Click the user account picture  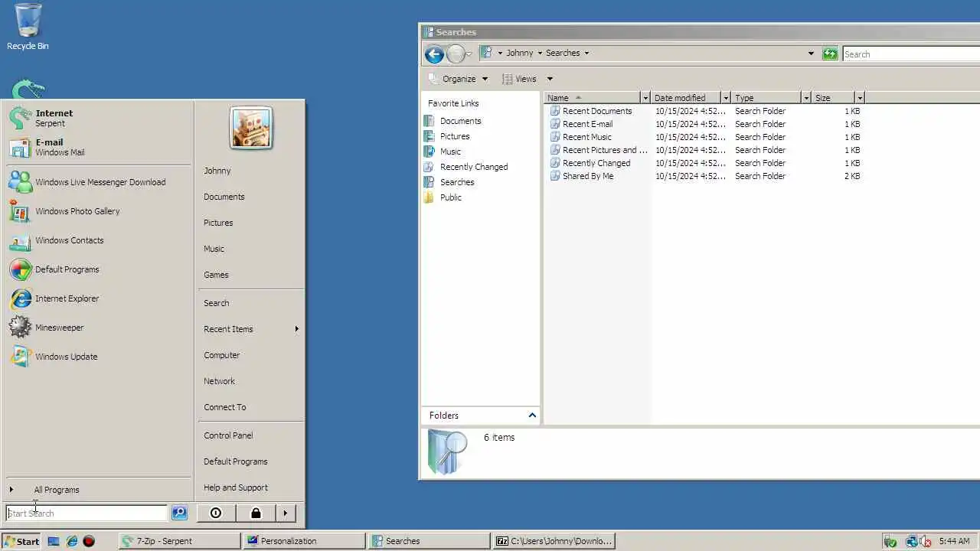pyautogui.click(x=251, y=128)
